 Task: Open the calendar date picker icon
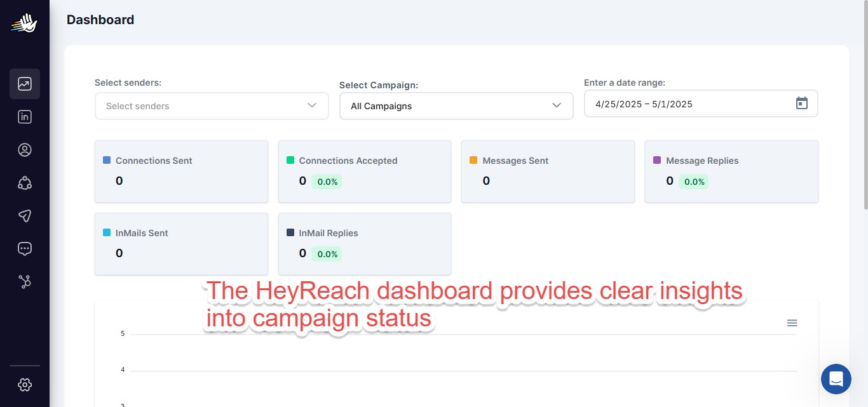(802, 103)
